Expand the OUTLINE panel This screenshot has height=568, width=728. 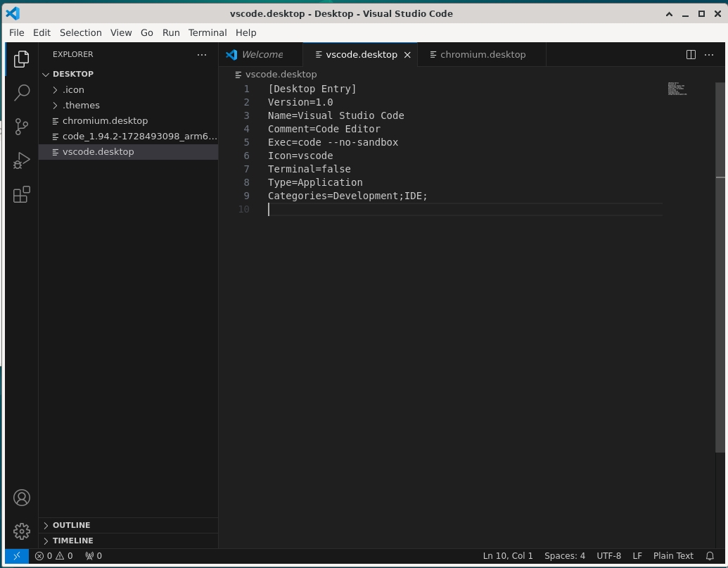pos(128,525)
